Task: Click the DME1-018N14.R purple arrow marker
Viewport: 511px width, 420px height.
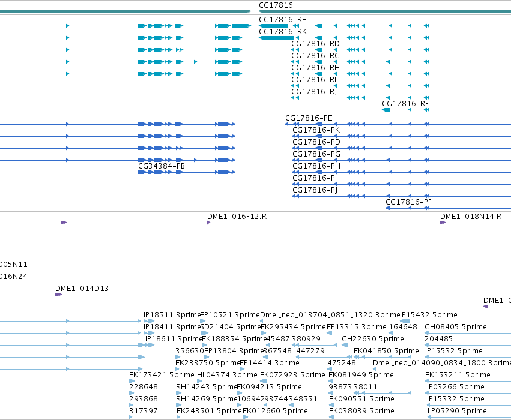Action: [x=443, y=223]
